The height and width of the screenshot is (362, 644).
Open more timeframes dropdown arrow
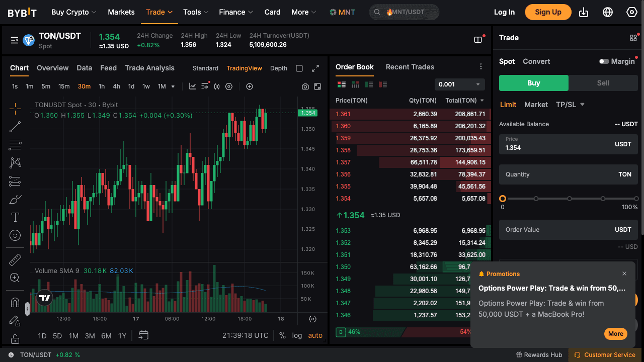pyautogui.click(x=173, y=86)
